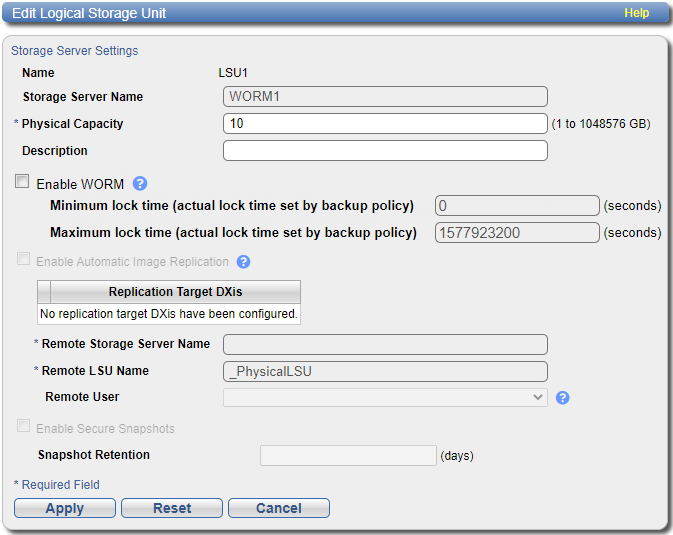Click the Storage Server Name field

385,97
